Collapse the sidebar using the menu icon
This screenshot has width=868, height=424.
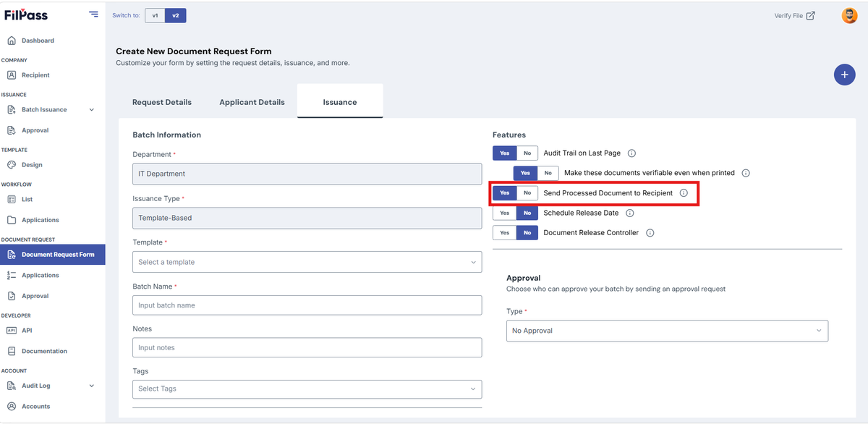click(x=93, y=14)
